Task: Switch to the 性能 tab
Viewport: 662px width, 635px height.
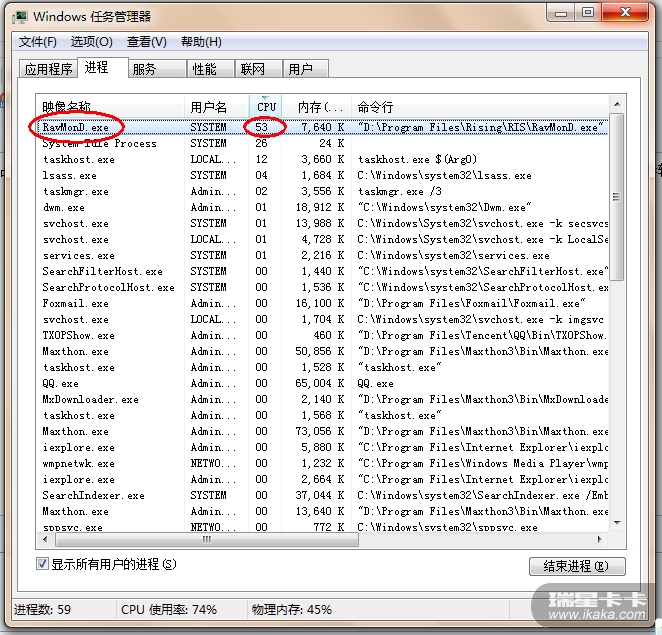Action: tap(211, 69)
